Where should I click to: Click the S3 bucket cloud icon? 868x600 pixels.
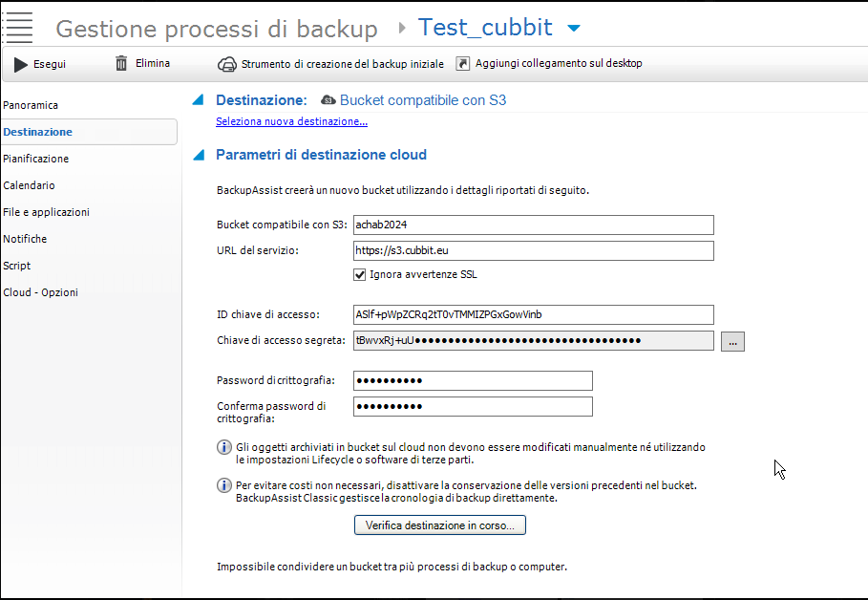coord(328,100)
